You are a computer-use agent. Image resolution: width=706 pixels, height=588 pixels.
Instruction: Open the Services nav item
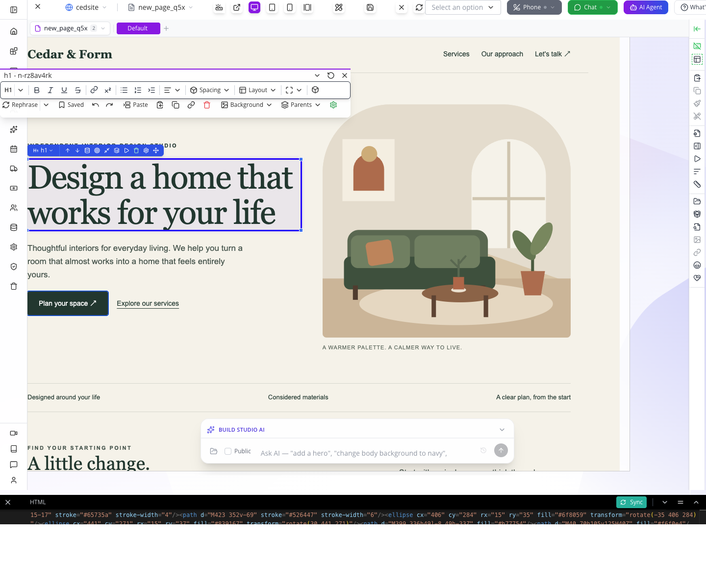pyautogui.click(x=456, y=54)
